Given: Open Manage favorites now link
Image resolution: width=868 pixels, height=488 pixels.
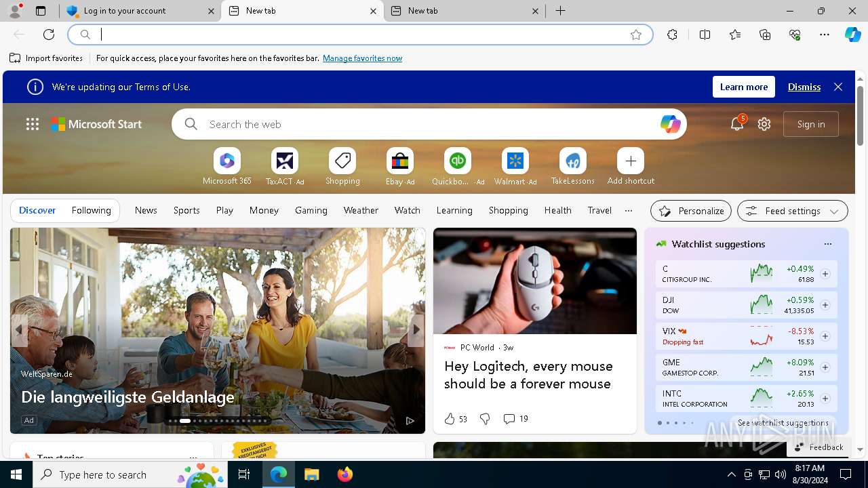Looking at the screenshot, I should click(362, 58).
